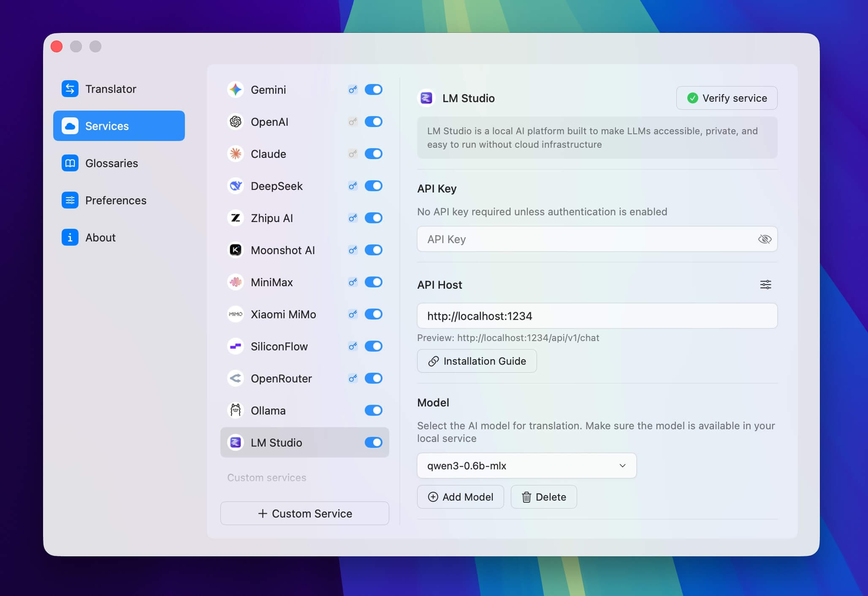Image resolution: width=868 pixels, height=596 pixels.
Task: Click the greyed key icon next to OpenAI
Action: coord(353,122)
